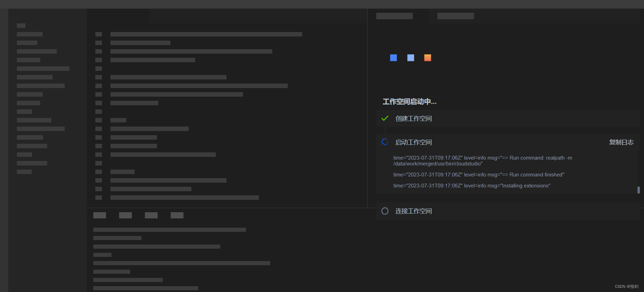
Task: Select the 创建工作空间 step row
Action: coord(508,118)
